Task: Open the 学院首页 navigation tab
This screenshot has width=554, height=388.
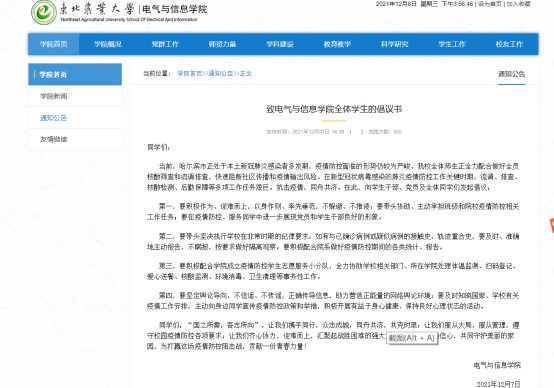Action: click(x=54, y=44)
